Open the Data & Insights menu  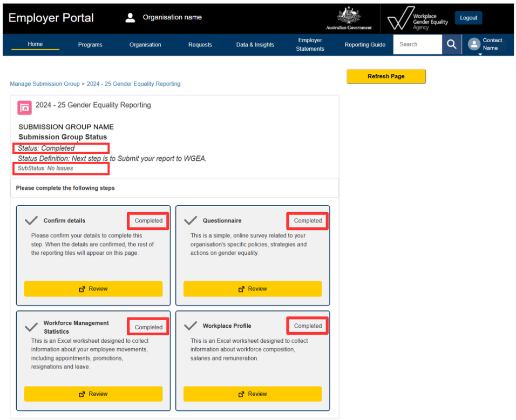pos(255,45)
